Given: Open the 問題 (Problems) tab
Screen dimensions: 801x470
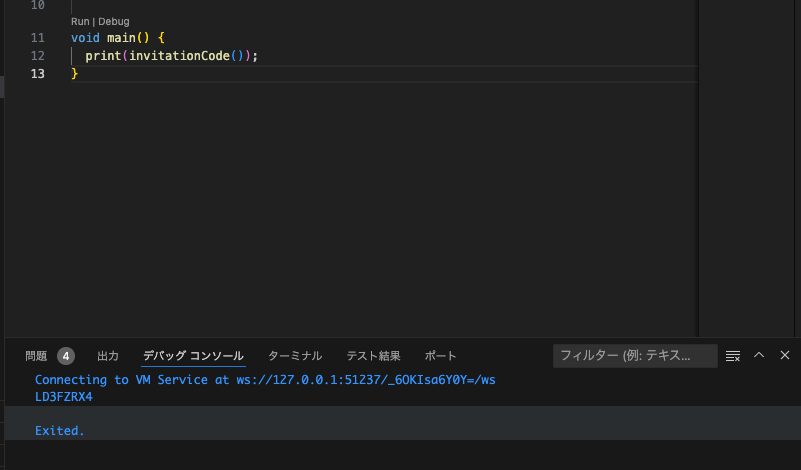Looking at the screenshot, I should (x=36, y=356).
